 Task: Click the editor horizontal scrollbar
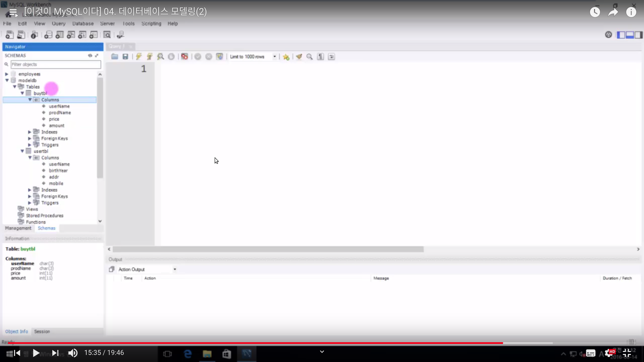click(x=268, y=249)
